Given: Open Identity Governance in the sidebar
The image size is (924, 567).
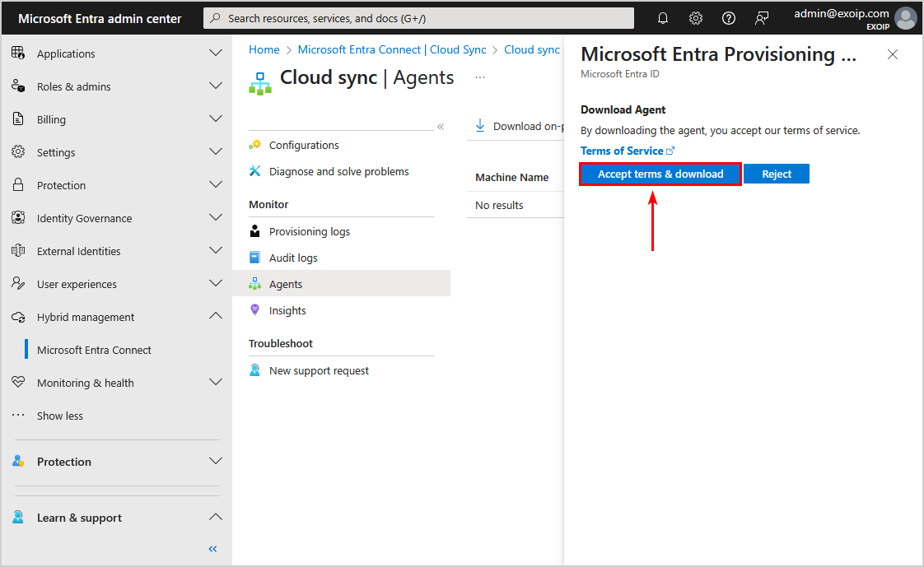Looking at the screenshot, I should coord(85,218).
